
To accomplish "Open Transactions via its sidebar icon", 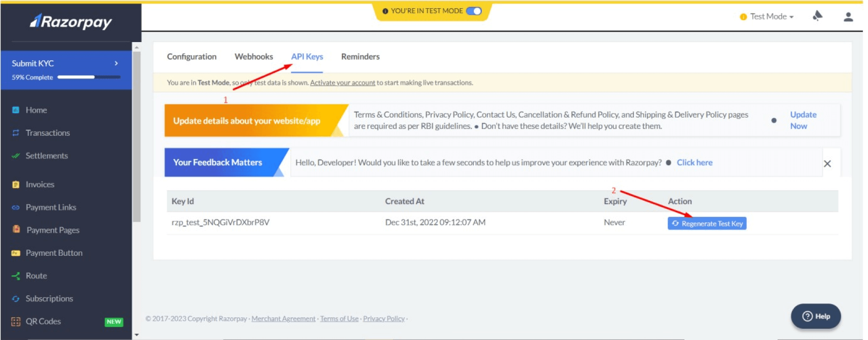I will 16,133.
